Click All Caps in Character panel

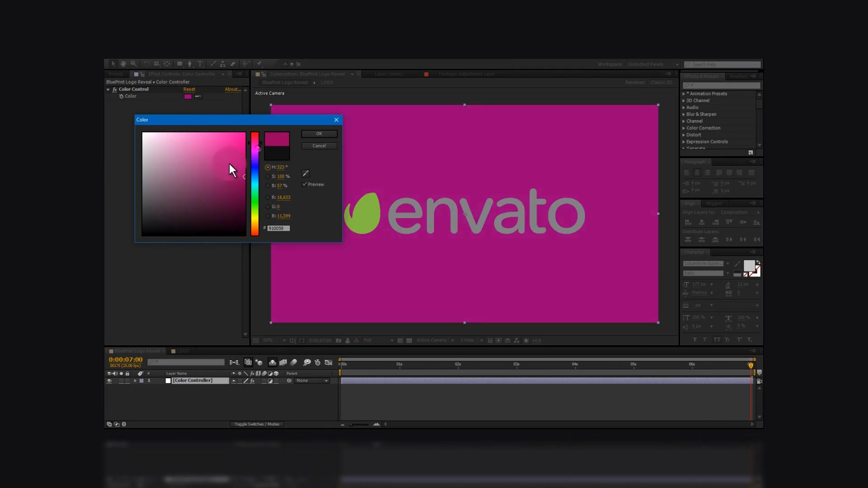tap(717, 339)
